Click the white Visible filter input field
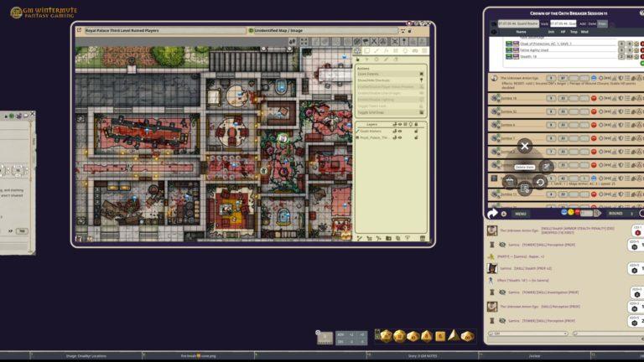 coord(563,23)
